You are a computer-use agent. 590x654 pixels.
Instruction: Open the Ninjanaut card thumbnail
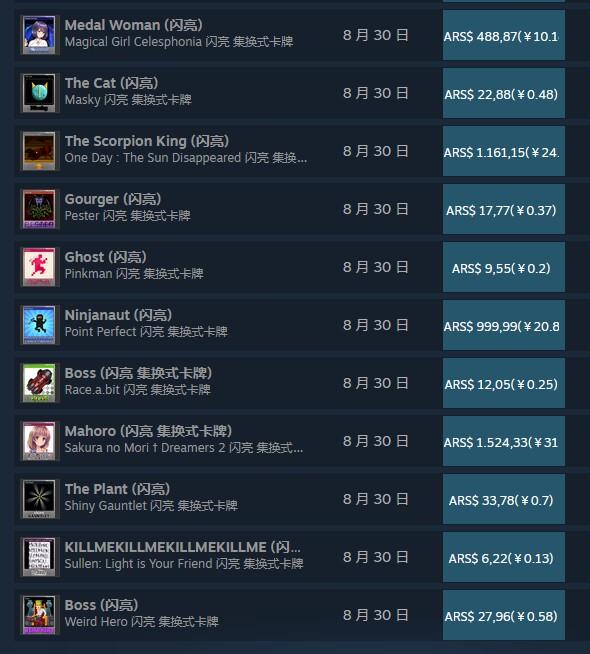pyautogui.click(x=39, y=325)
